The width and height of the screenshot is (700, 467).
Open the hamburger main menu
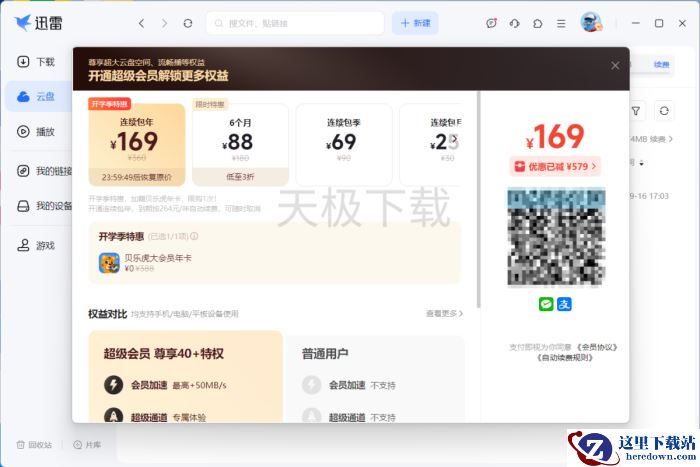pyautogui.click(x=561, y=23)
